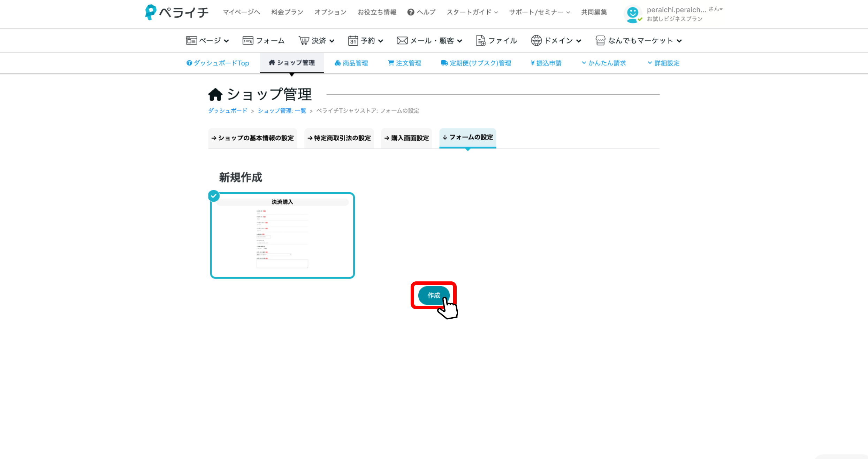The height and width of the screenshot is (459, 868).
Task: Switch to ショップの基本情報の設定 tab
Action: coord(252,138)
